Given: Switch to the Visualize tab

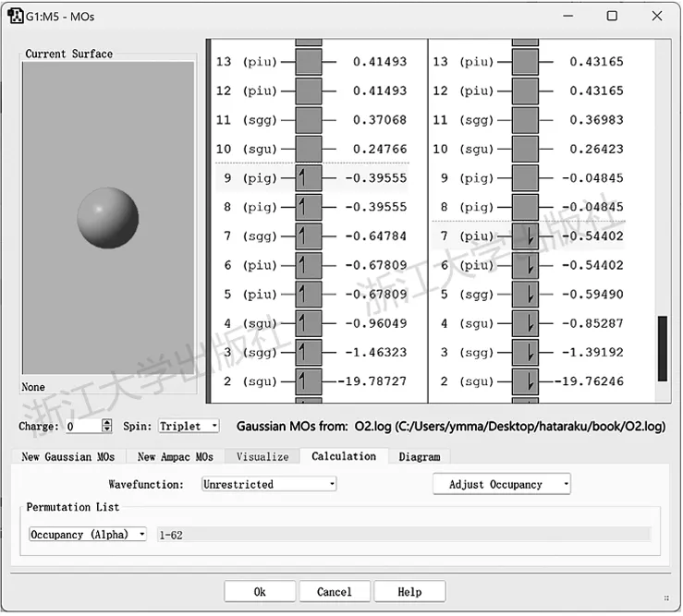Looking at the screenshot, I should (262, 456).
